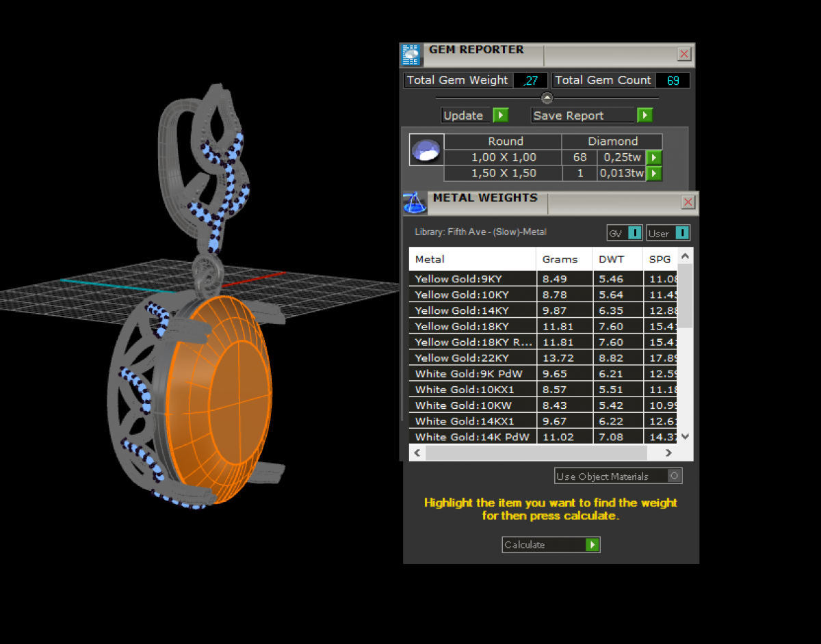Click the Update green arrow button
The width and height of the screenshot is (821, 644).
coord(501,116)
